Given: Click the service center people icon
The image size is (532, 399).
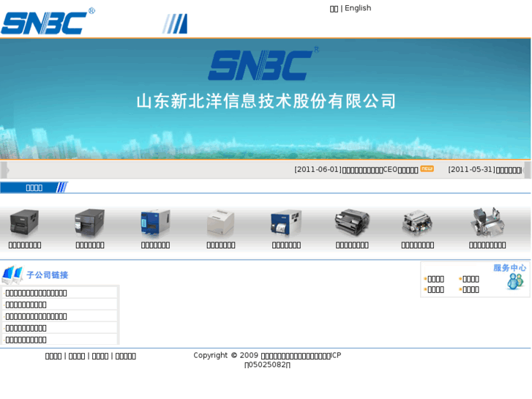Looking at the screenshot, I should 515,282.
